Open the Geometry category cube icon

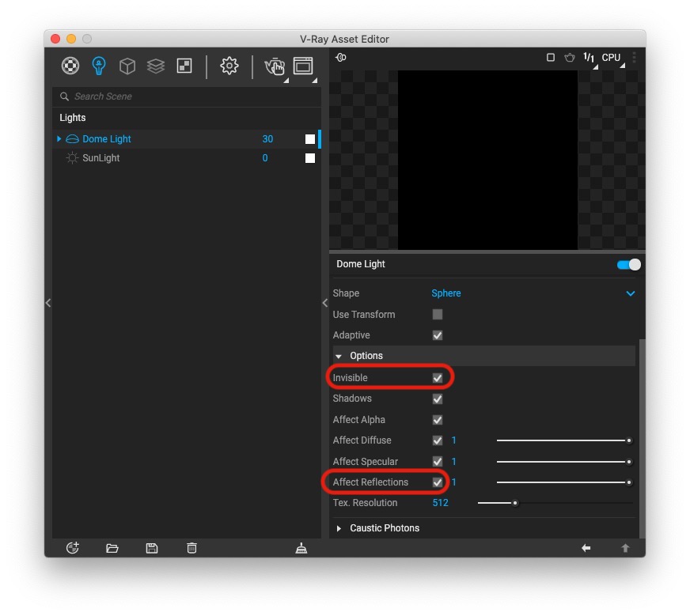[x=127, y=66]
